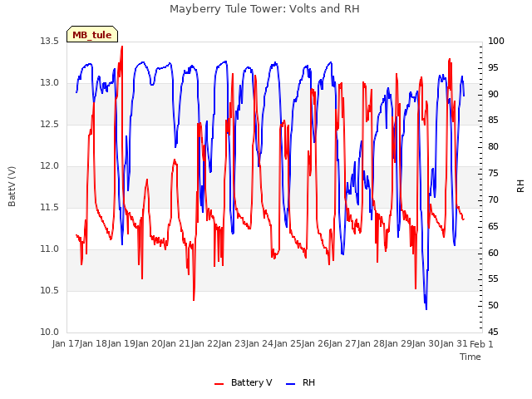Click the 12.0 left axis value
This screenshot has width=532, height=399.
click(x=50, y=165)
